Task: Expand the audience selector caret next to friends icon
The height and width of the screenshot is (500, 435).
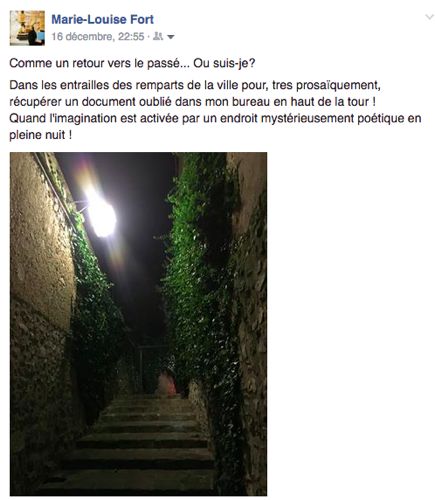Action: [x=170, y=37]
